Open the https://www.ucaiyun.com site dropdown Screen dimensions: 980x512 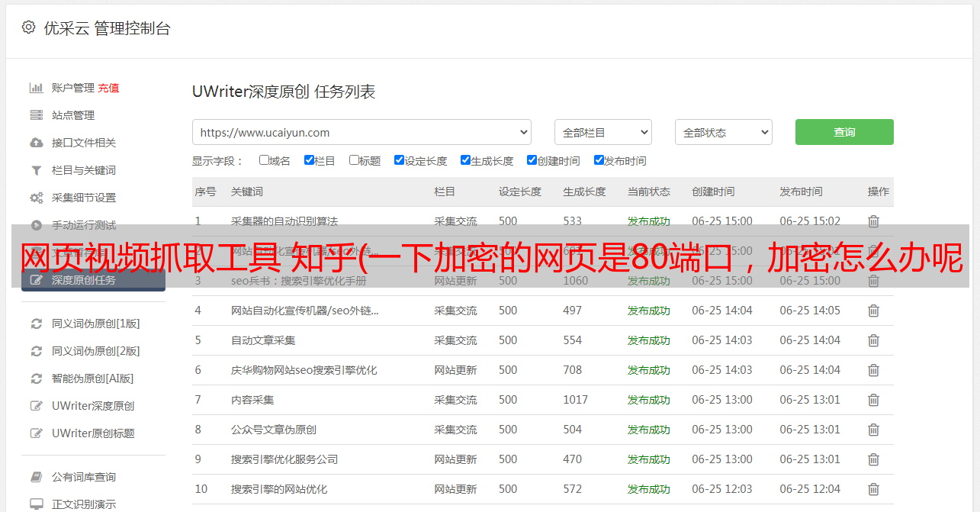point(361,132)
